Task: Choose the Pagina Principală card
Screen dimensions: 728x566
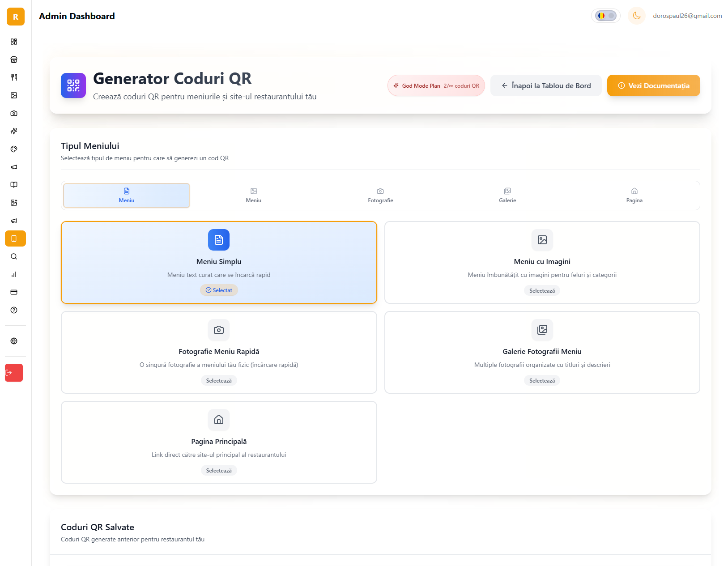Action: coord(219,442)
